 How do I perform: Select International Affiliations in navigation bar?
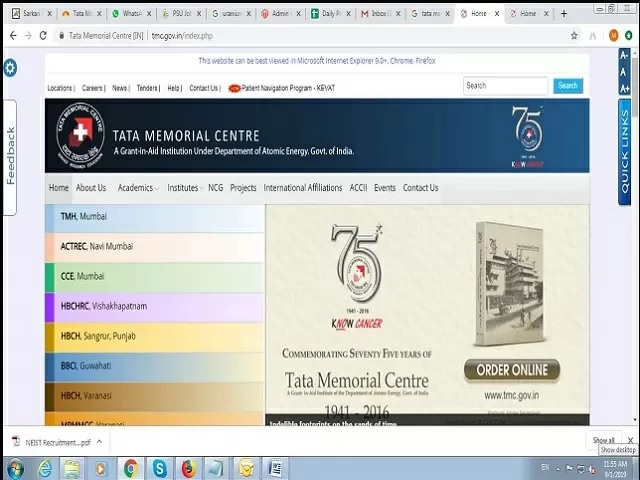(x=302, y=188)
